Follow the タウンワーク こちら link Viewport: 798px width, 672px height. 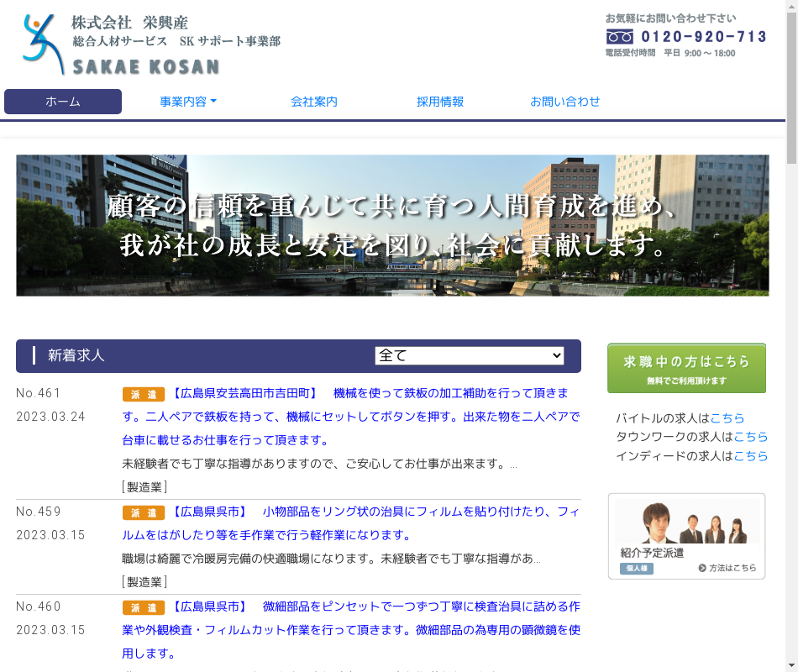[750, 437]
